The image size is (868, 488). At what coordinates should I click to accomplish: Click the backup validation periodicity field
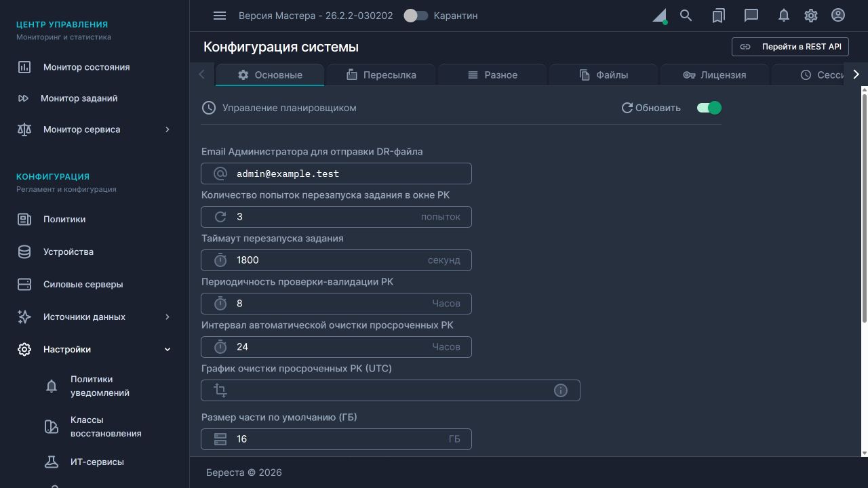[336, 304]
